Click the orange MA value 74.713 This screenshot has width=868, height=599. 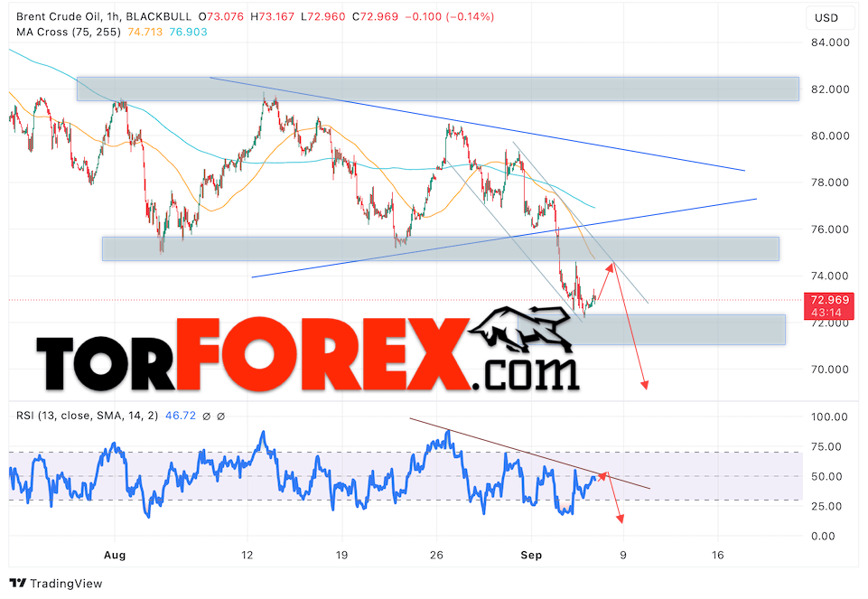click(145, 33)
